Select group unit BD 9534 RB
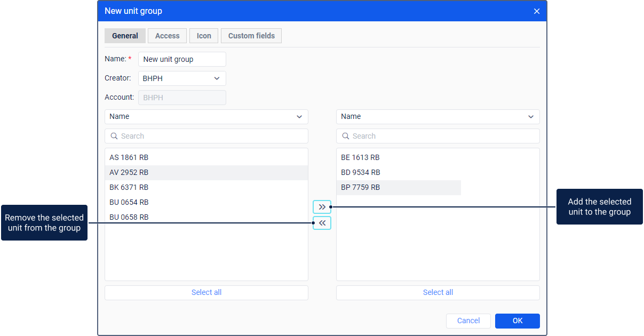This screenshot has height=336, width=644. click(x=399, y=173)
